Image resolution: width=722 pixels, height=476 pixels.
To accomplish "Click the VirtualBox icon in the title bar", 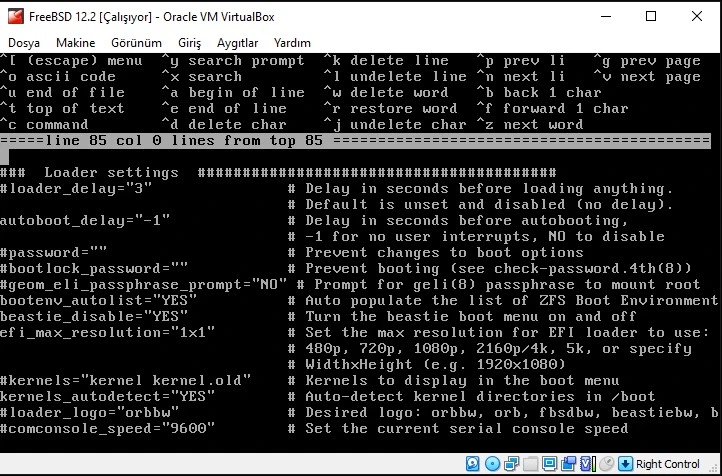I will (16, 17).
